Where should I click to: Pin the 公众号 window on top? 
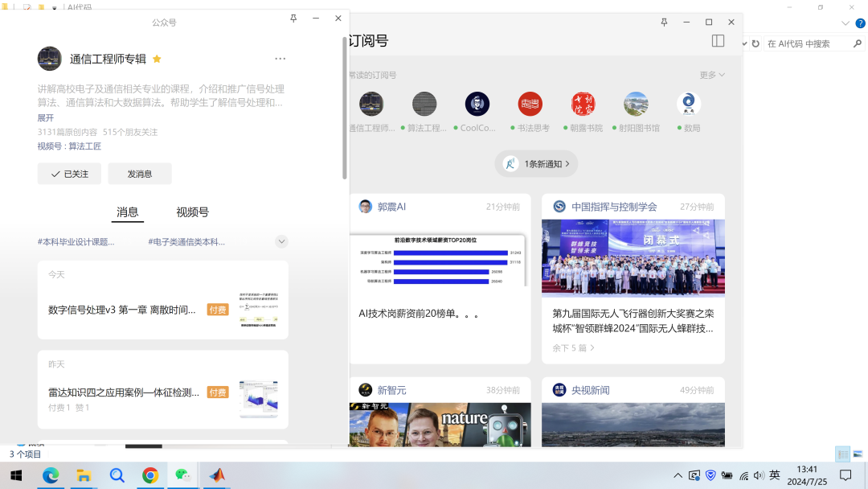click(293, 18)
